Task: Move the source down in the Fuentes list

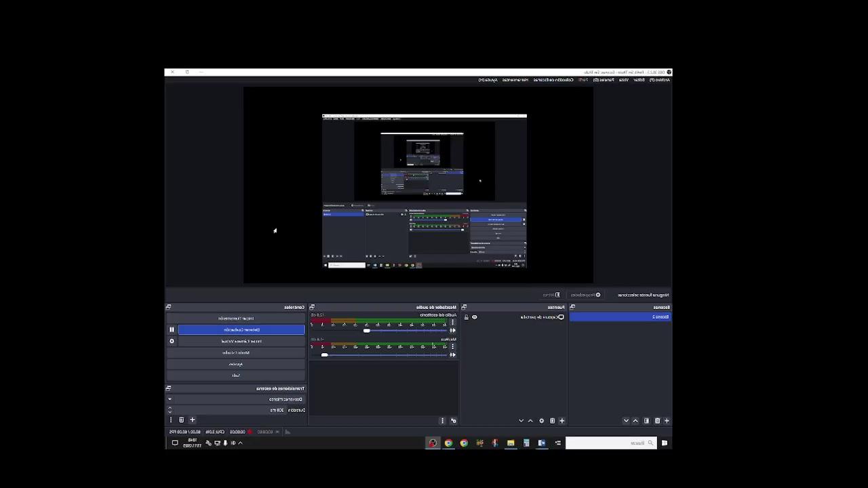Action: (x=521, y=420)
